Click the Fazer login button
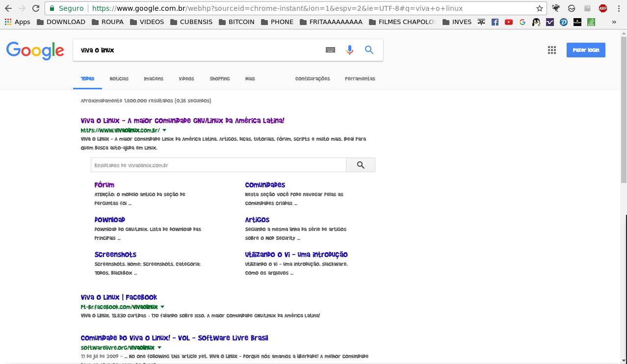Screen dimensions: 627x364 pos(586,50)
